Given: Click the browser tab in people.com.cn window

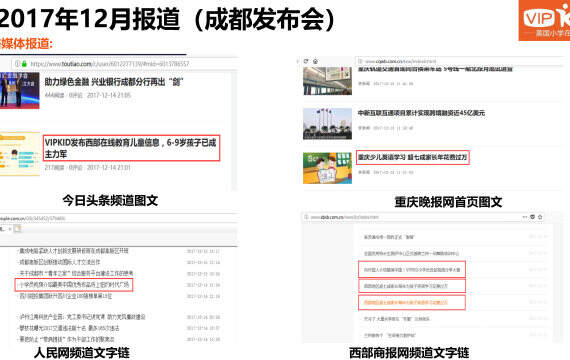Looking at the screenshot, I should (4, 229).
